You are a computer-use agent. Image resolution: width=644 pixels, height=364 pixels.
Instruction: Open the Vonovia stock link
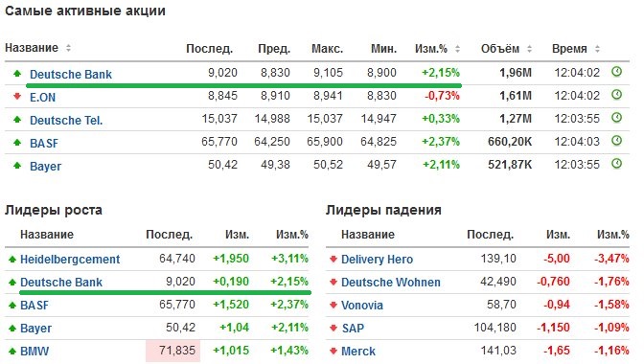tap(362, 306)
